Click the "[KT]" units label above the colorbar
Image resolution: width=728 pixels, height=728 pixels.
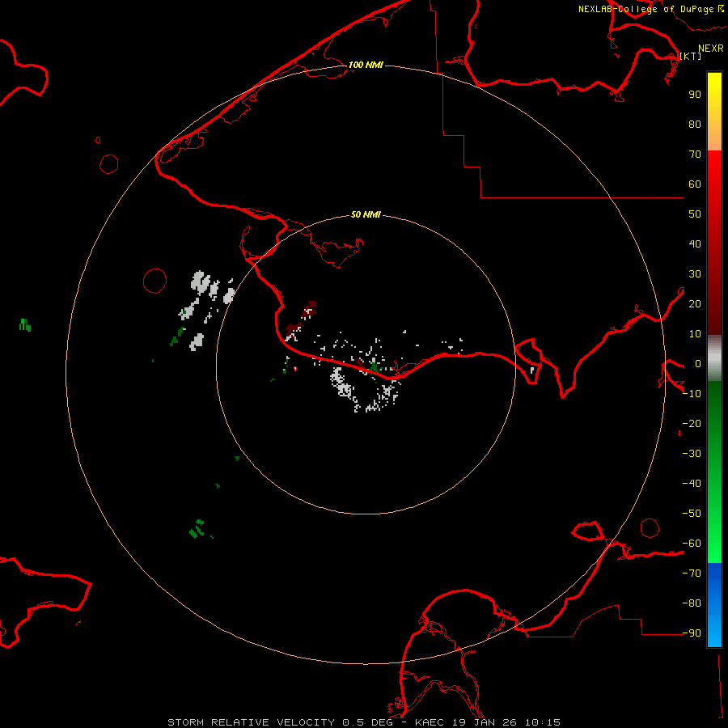(x=691, y=56)
